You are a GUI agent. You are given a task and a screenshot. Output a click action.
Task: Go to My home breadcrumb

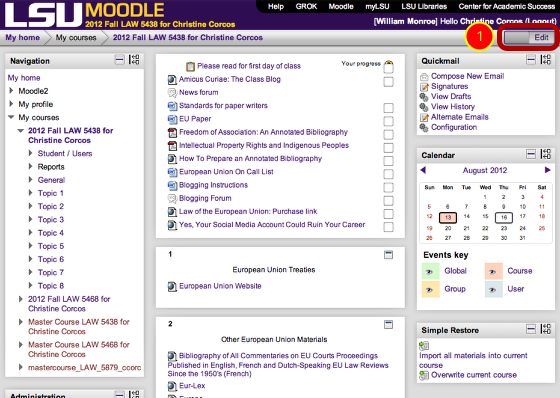click(x=22, y=38)
